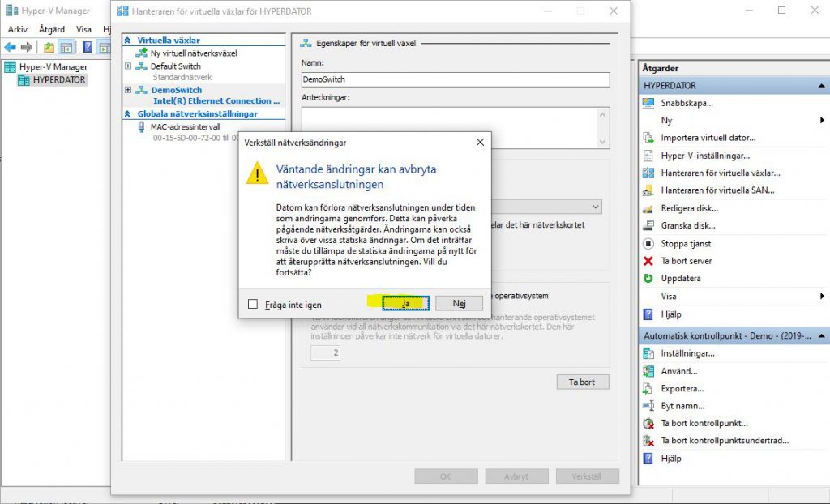This screenshot has width=830, height=504.
Task: Click Ta bort kontrollpunktsunderträd action
Action: click(725, 441)
